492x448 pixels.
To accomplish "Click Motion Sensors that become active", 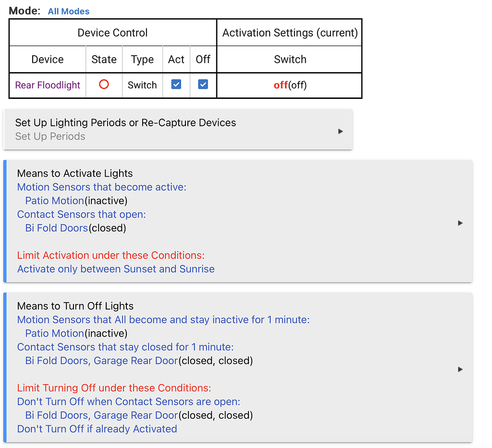I will point(101,187).
